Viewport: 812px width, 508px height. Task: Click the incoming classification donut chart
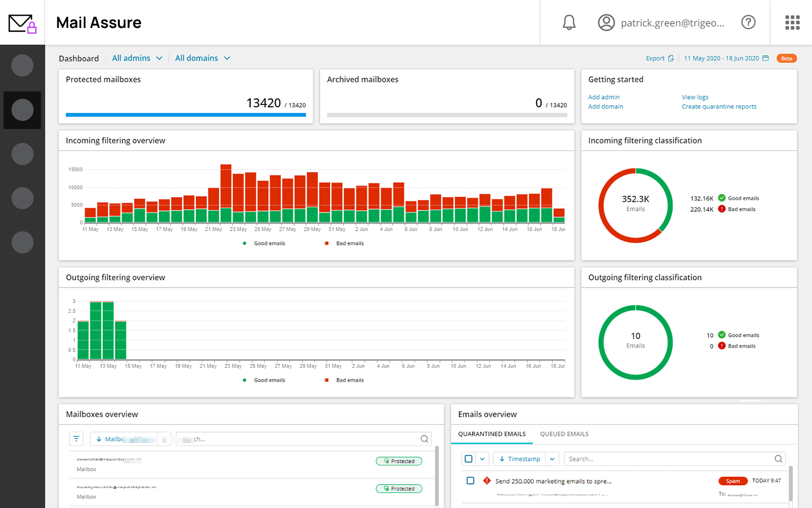click(x=635, y=205)
